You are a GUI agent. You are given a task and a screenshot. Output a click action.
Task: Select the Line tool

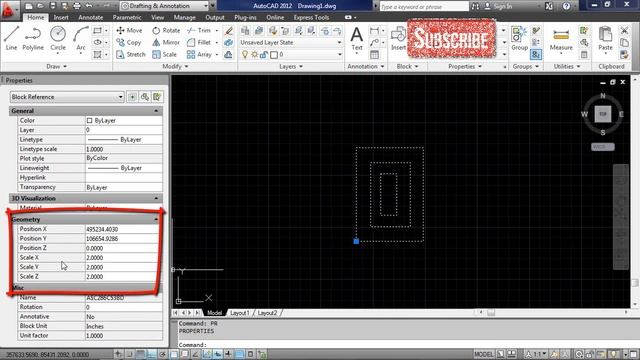[x=11, y=38]
